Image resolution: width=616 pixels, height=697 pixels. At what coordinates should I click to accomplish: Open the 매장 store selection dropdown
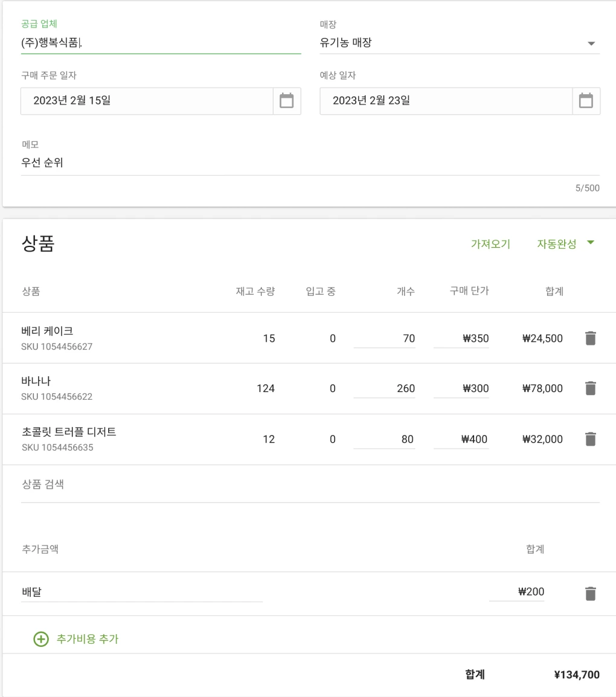459,42
